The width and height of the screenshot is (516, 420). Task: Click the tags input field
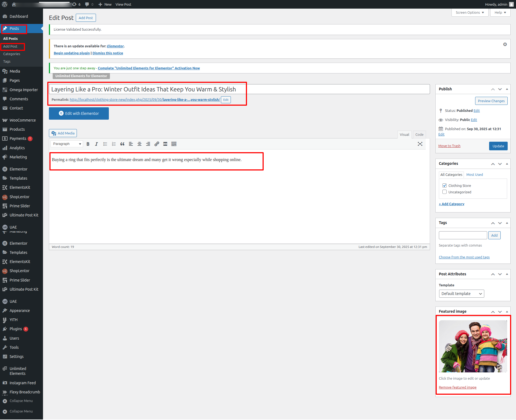pos(463,235)
